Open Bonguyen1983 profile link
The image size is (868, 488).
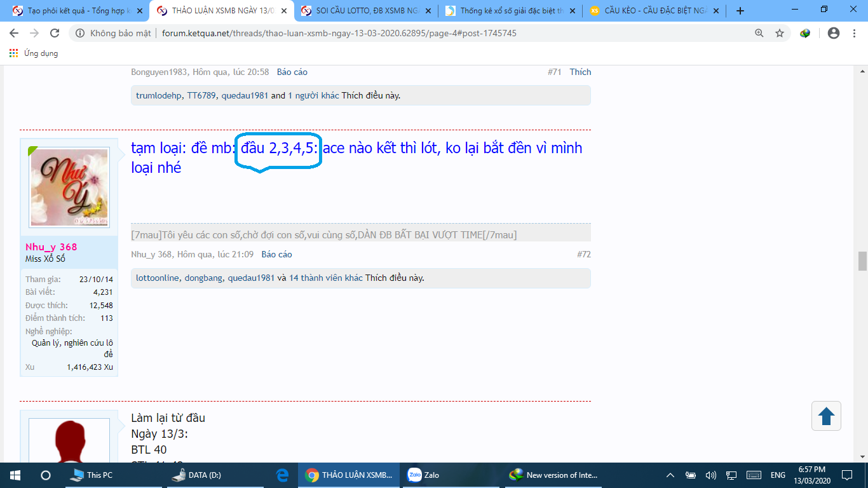coord(158,72)
